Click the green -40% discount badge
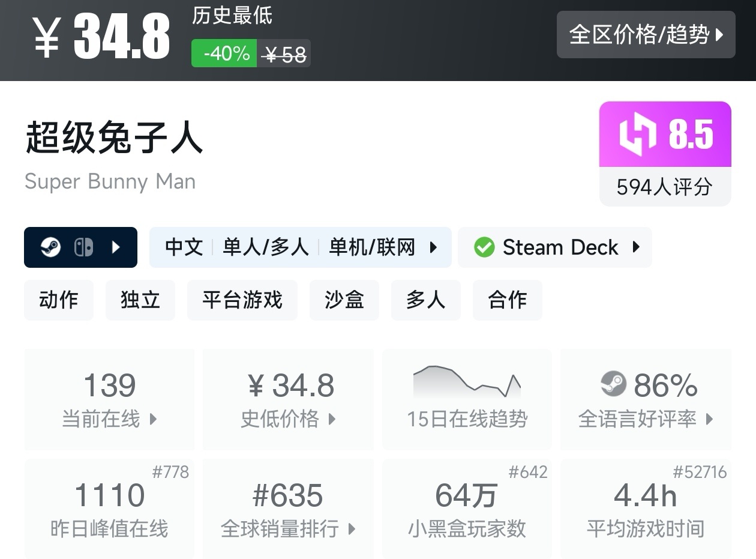756x559 pixels. pyautogui.click(x=224, y=53)
